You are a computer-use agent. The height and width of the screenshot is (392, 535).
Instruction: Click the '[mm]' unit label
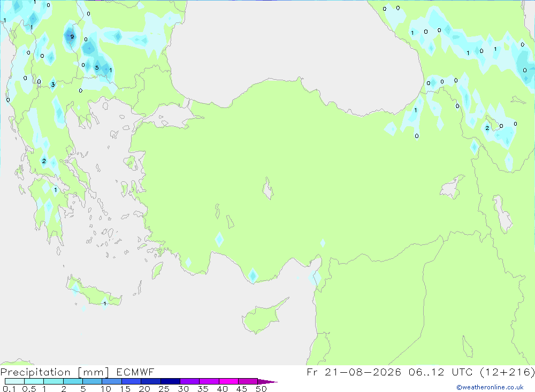click(93, 372)
